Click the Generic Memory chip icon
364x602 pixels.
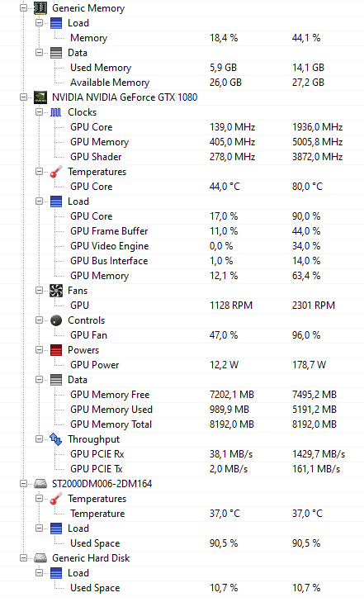(x=40, y=7)
